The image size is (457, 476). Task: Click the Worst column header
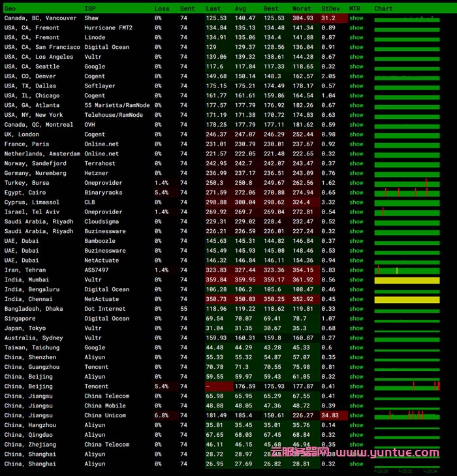coord(302,8)
